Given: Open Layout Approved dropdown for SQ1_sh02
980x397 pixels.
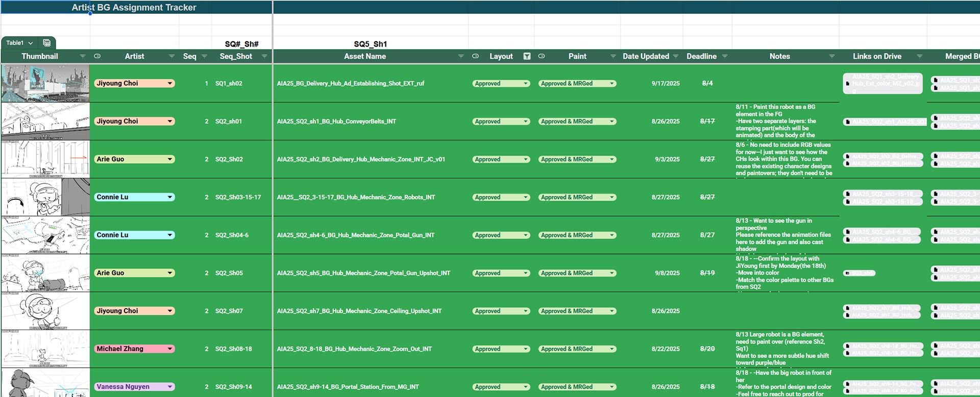Looking at the screenshot, I should 501,83.
